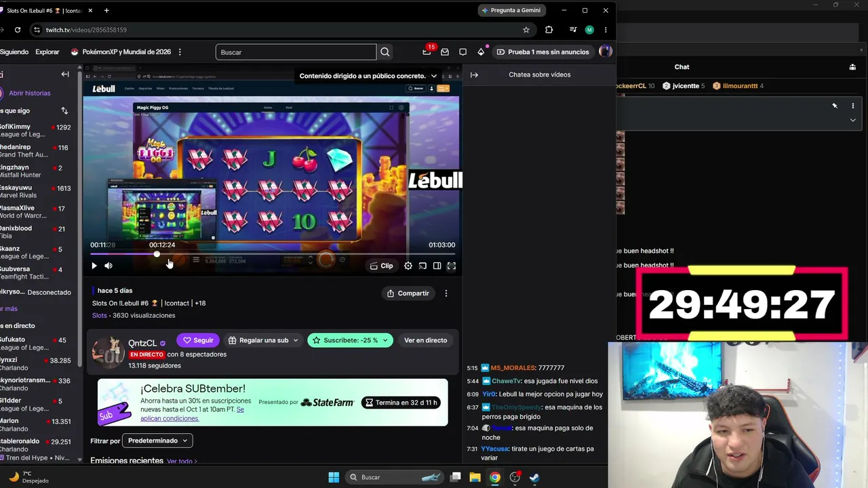Watch the live stream via Ver en directo

coord(425,340)
